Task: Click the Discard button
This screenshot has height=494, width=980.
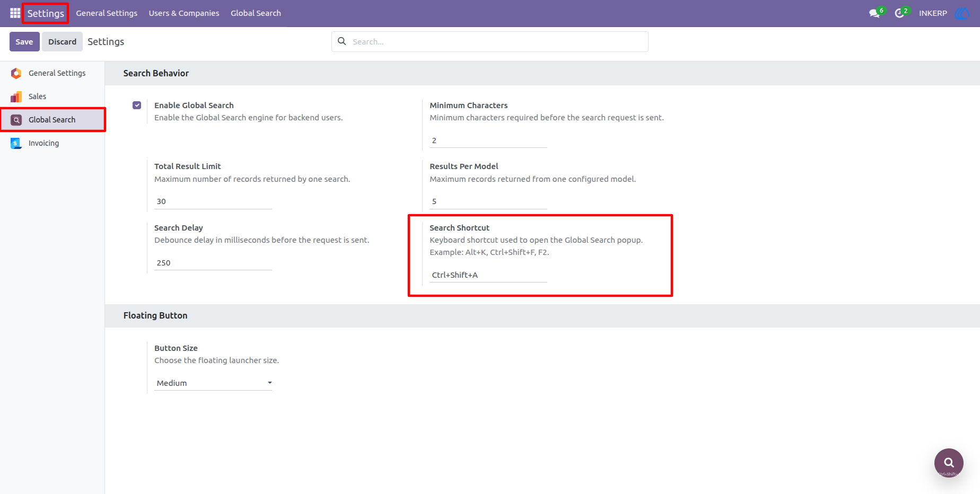Action: tap(62, 41)
